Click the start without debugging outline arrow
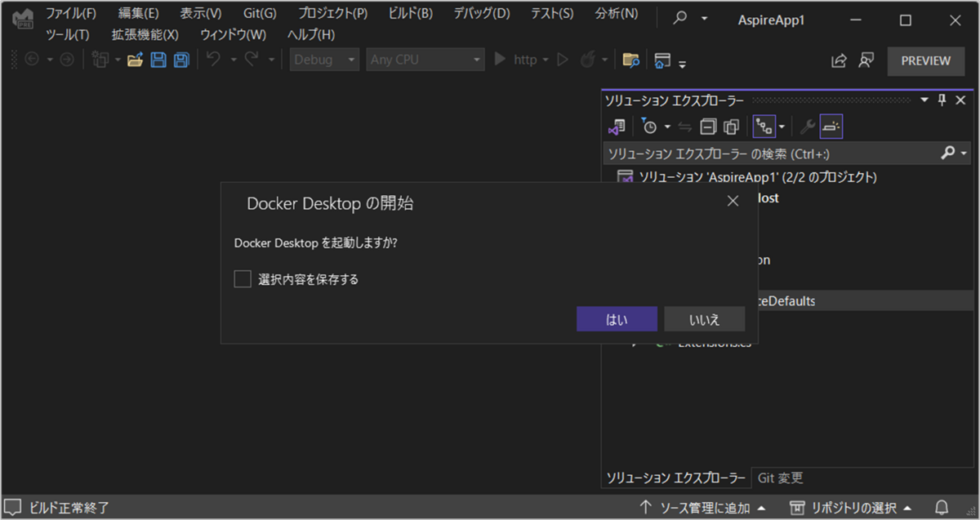The width and height of the screenshot is (980, 520). (562, 60)
